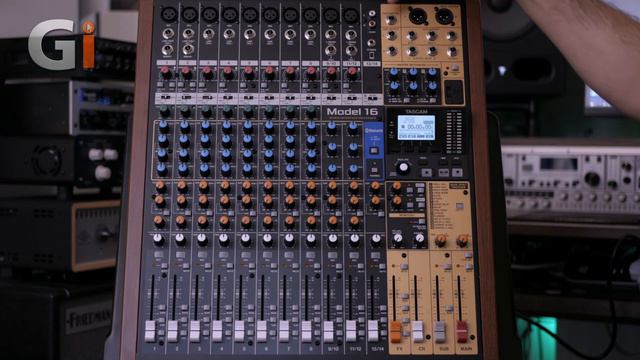The height and width of the screenshot is (360, 640).
Task: Turn the green compressor knob on channel 7
Action: (x=290, y=111)
